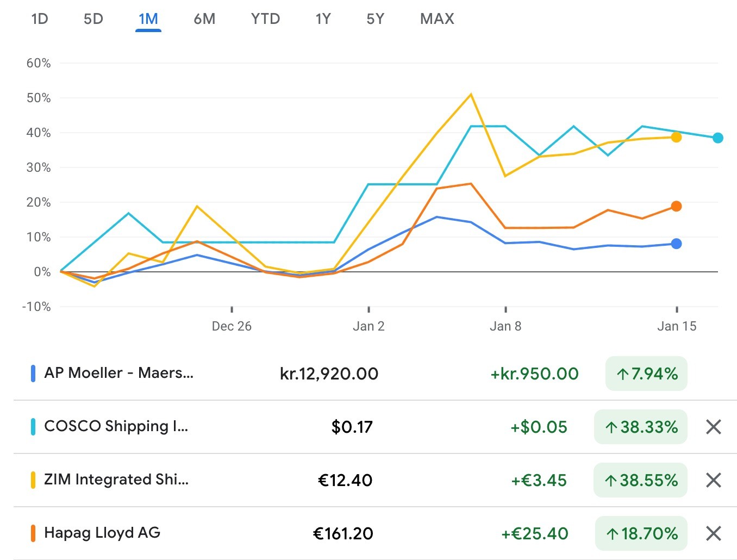The height and width of the screenshot is (560, 737).
Task: Click the 20% y-axis label
Action: (39, 202)
